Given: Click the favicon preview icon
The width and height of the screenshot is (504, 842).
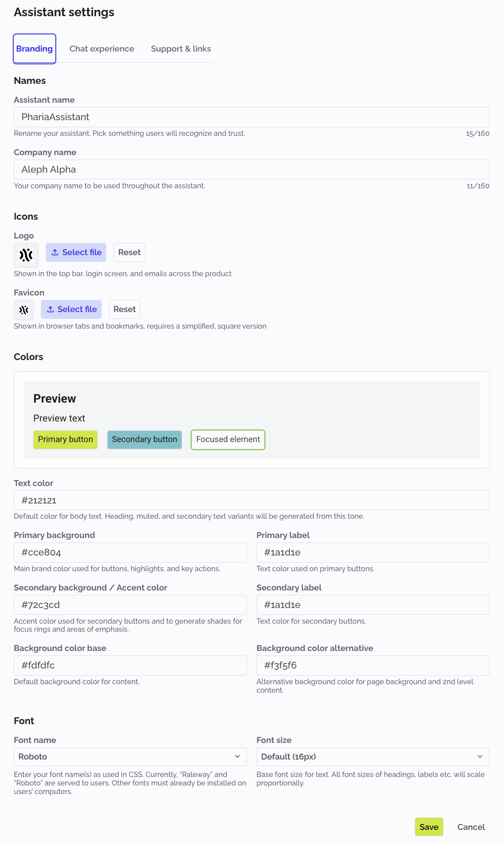Looking at the screenshot, I should pos(24,310).
